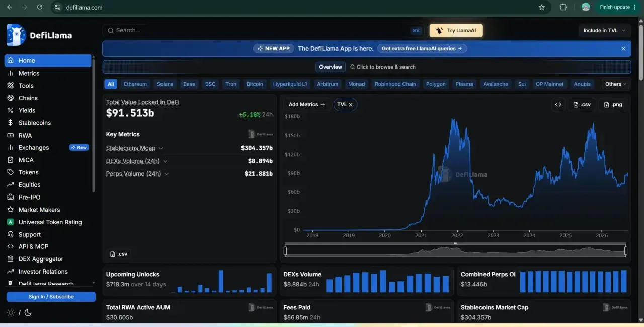Download chart as .png
This screenshot has height=327, width=644.
pos(612,105)
